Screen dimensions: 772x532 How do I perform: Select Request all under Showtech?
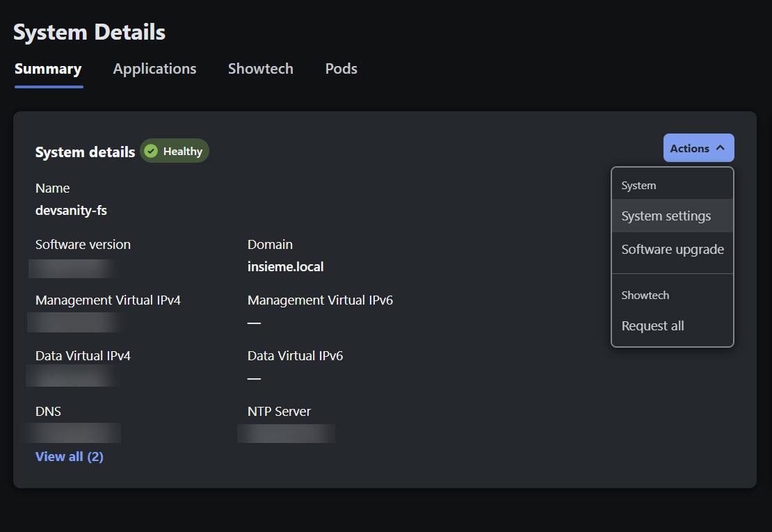[x=672, y=325]
